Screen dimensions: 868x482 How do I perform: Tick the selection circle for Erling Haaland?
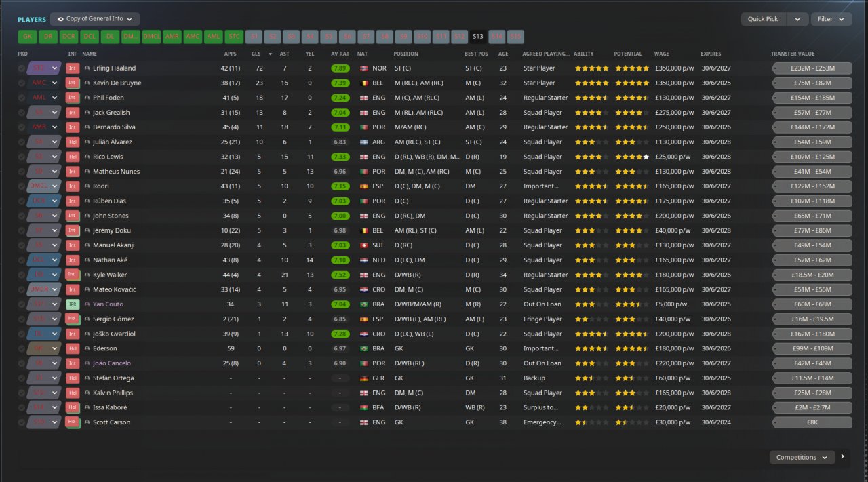22,68
